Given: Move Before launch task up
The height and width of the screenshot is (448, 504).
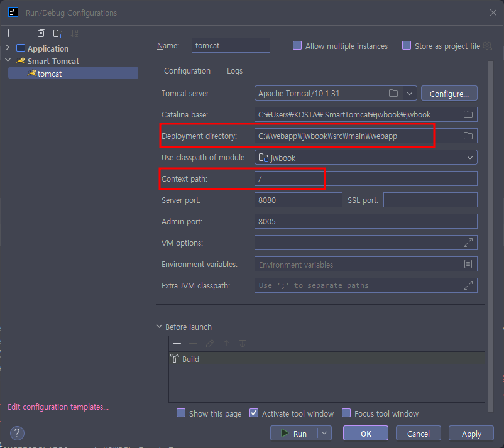Looking at the screenshot, I should [x=226, y=344].
